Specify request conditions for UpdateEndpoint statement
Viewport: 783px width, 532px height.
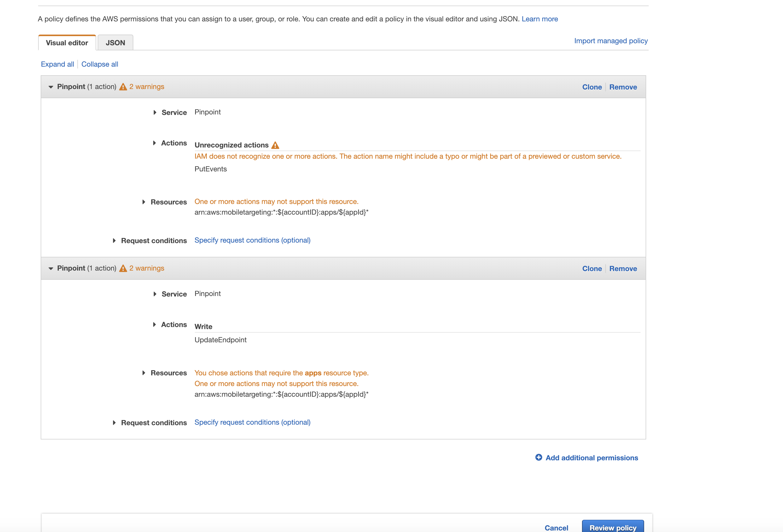point(252,422)
